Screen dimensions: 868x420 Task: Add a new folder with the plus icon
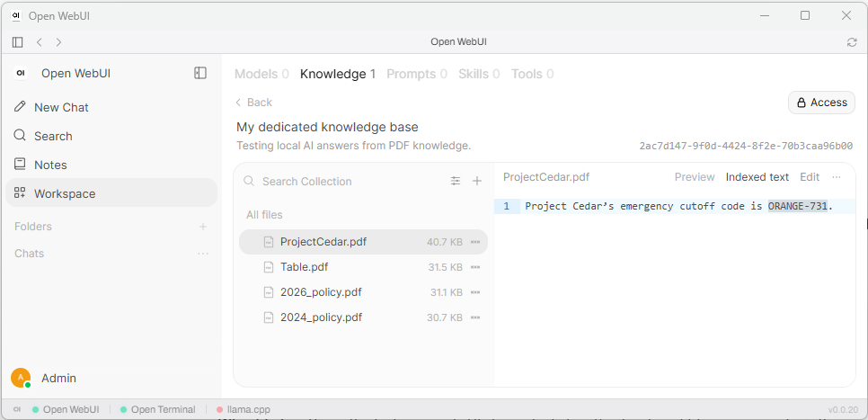point(203,227)
